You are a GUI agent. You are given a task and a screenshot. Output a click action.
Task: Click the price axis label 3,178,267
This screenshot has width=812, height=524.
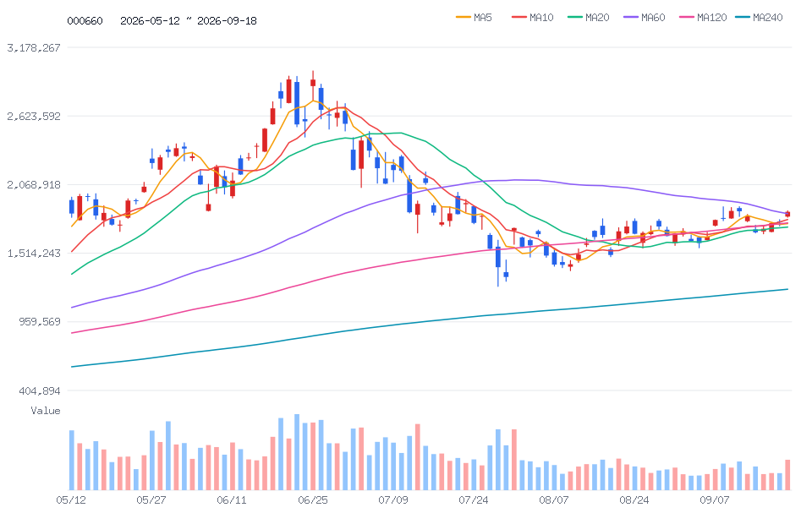coord(34,47)
